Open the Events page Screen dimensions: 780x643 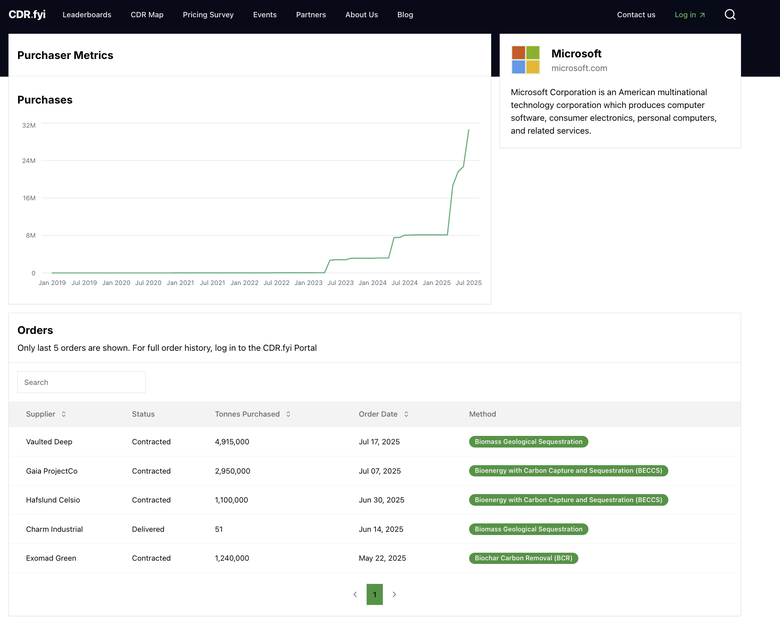pos(265,15)
